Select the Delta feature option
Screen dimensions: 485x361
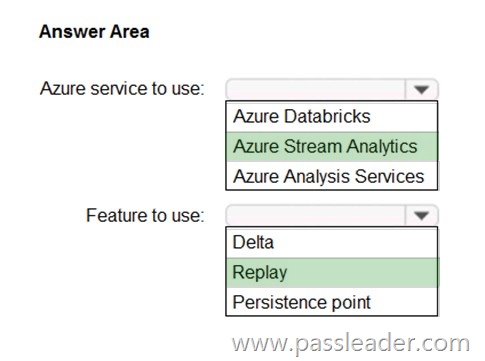click(332, 242)
